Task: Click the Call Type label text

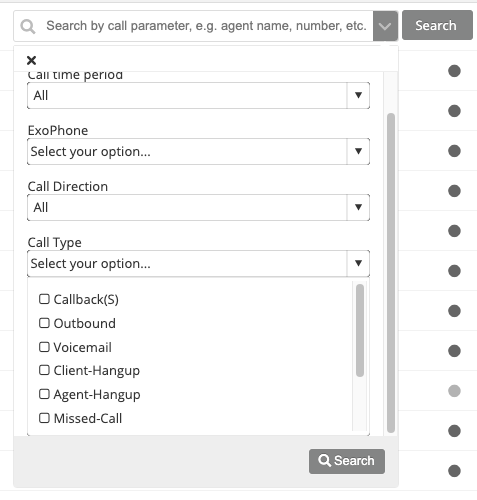Action: tap(55, 242)
